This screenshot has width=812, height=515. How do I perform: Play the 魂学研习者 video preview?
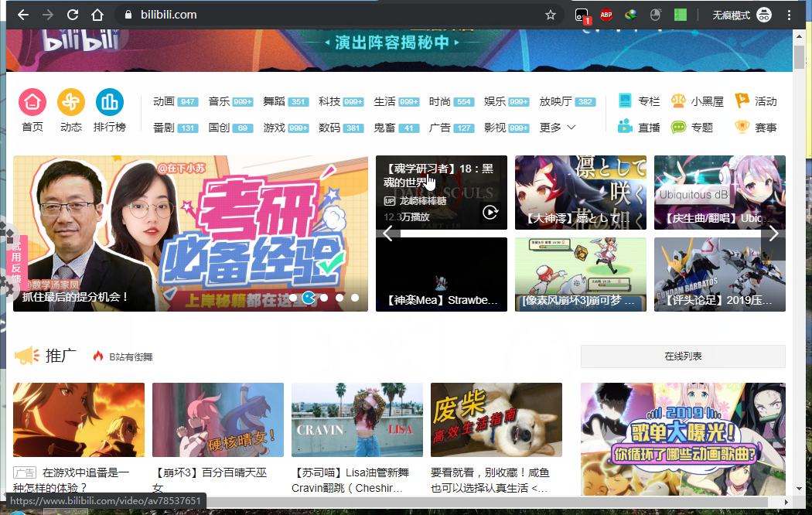pyautogui.click(x=441, y=192)
